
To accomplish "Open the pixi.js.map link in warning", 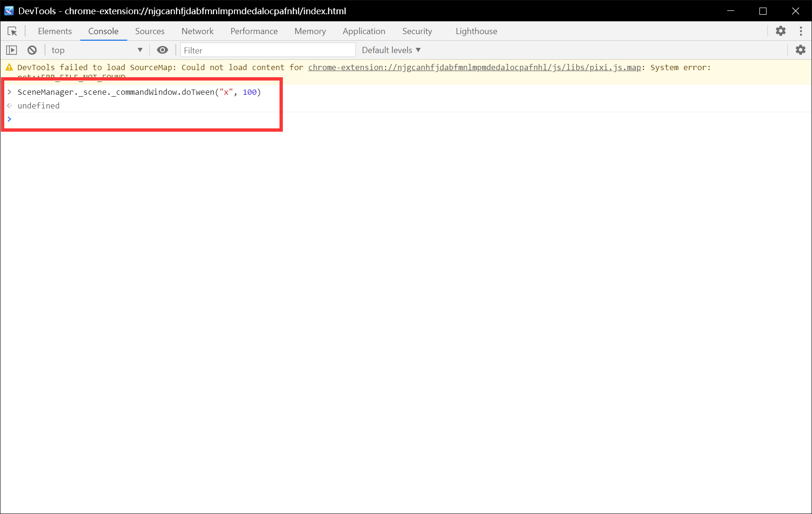I will 475,68.
